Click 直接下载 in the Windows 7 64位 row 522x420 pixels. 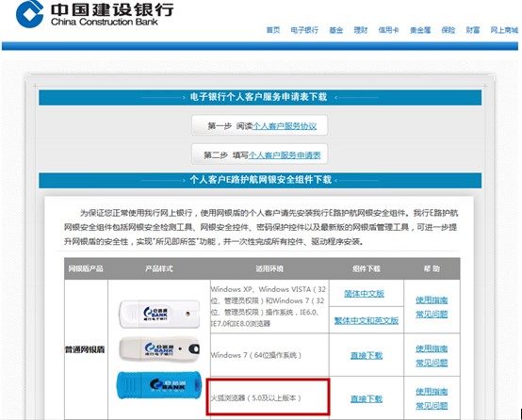click(x=367, y=355)
